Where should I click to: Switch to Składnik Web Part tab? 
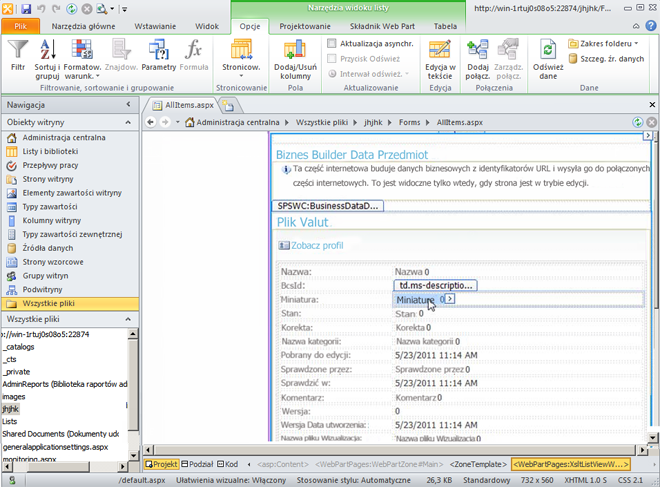[382, 26]
